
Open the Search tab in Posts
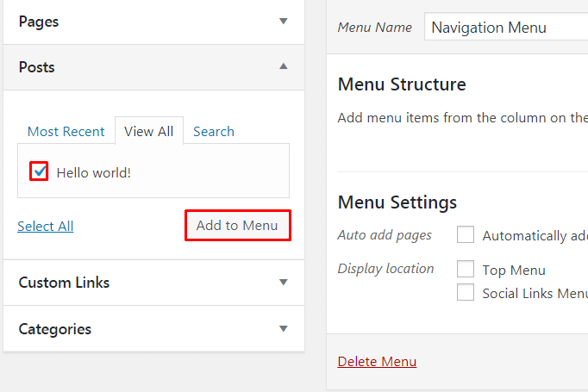214,132
